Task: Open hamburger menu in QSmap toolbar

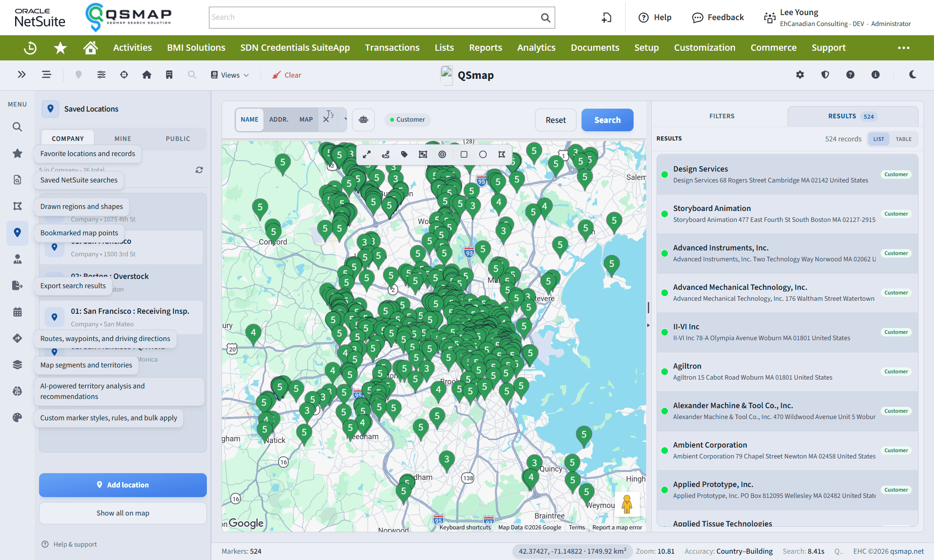Action: coord(47,75)
